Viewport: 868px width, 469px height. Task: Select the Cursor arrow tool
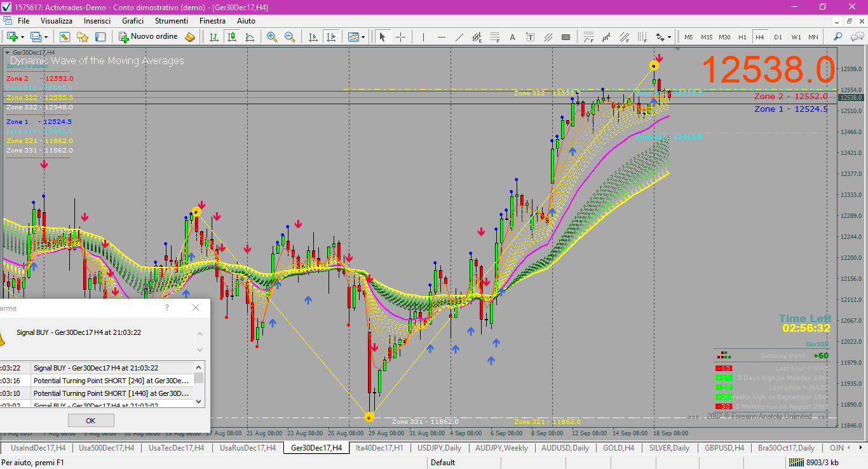click(x=382, y=37)
